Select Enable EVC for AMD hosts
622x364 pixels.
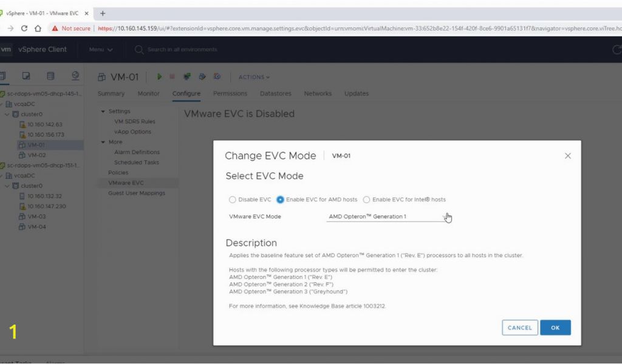pyautogui.click(x=280, y=200)
